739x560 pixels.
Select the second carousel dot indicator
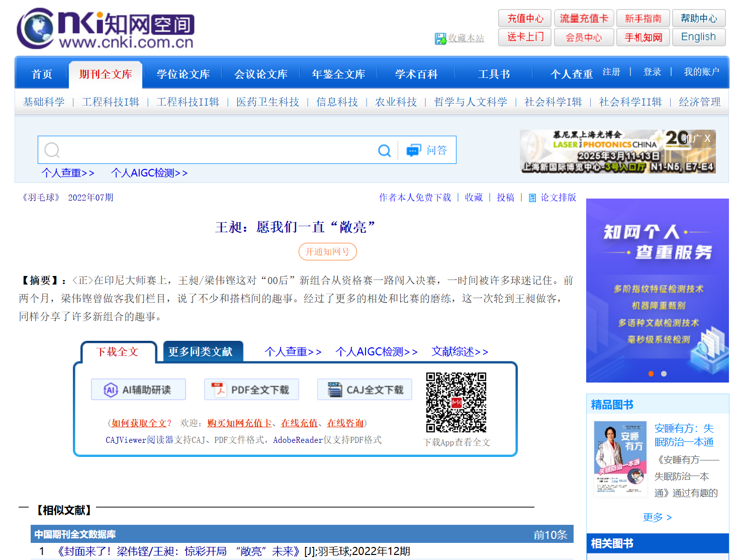coord(664,374)
